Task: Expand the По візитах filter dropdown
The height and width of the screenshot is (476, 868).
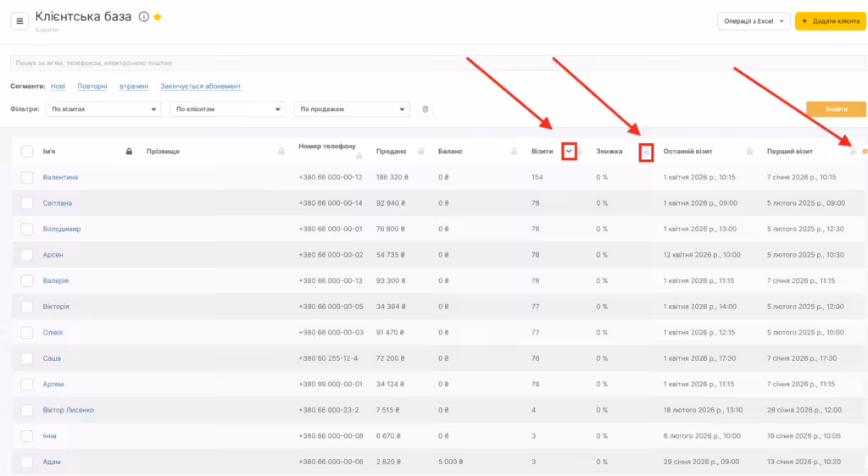Action: (x=103, y=109)
